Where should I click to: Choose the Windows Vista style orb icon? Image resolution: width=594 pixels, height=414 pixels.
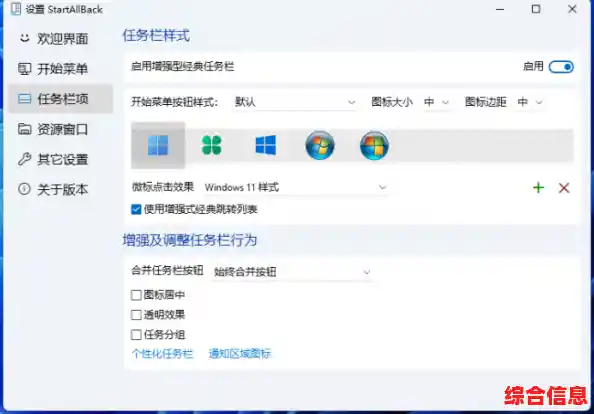pyautogui.click(x=374, y=145)
